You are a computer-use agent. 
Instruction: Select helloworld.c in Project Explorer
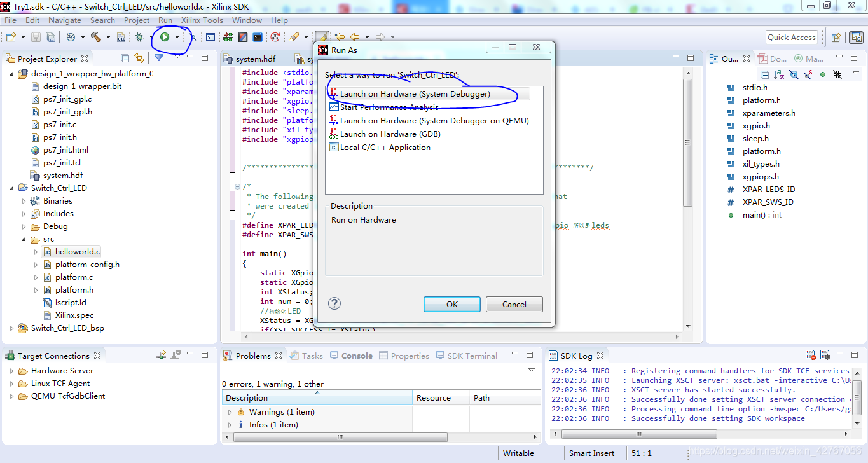(x=78, y=252)
